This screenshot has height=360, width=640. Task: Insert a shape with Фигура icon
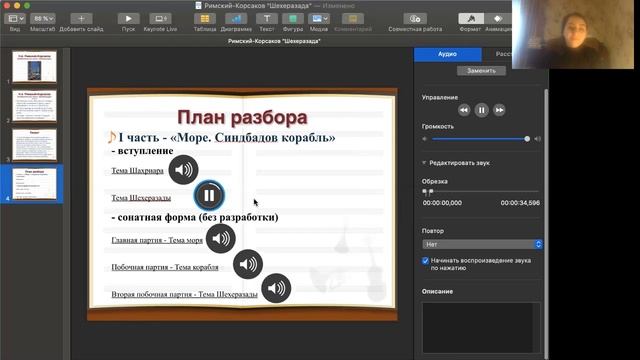293,19
